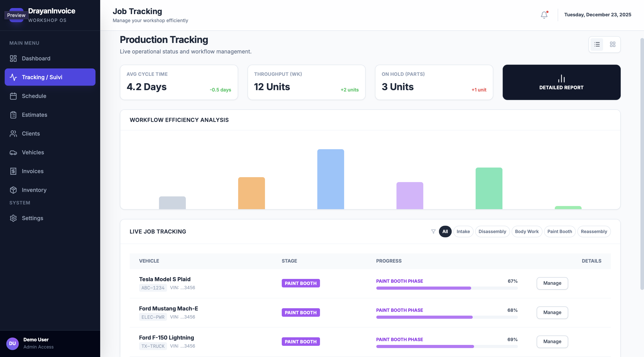Open Invoices via its receipt icon

click(13, 171)
